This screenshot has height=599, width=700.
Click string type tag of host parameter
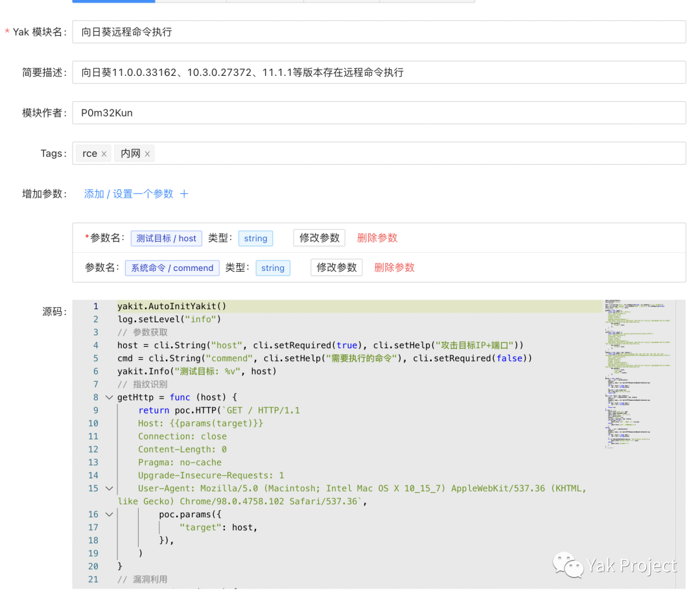(x=255, y=239)
